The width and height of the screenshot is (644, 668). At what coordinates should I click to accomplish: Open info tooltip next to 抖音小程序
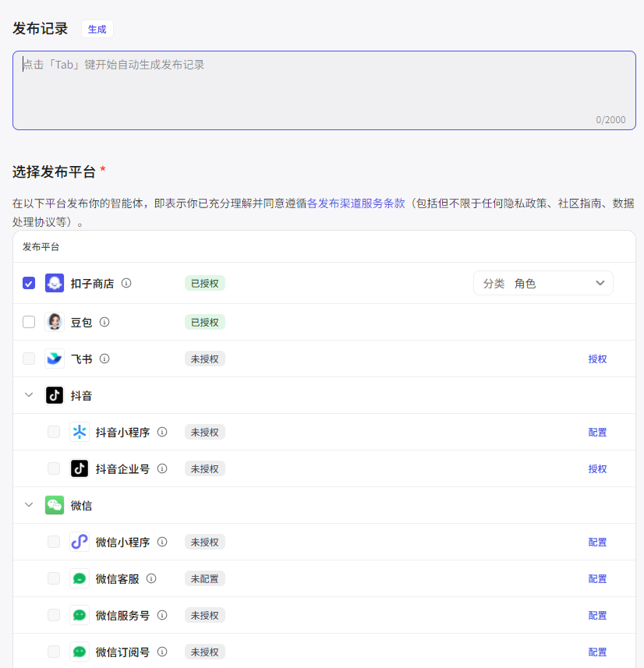pos(162,432)
